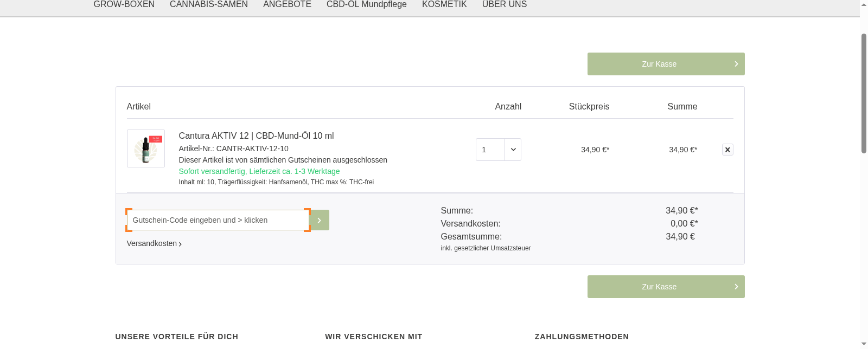Click the Cantura CBD oil product thumbnail
The width and height of the screenshot is (868, 349).
(146, 148)
